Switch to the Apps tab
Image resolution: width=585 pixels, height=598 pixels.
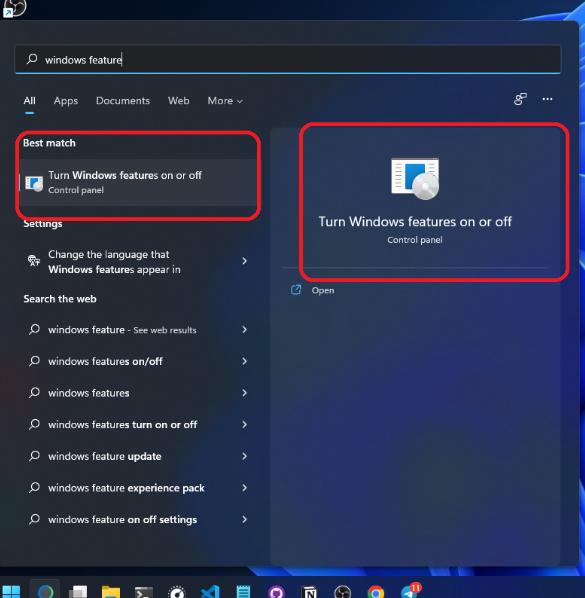[x=66, y=101]
